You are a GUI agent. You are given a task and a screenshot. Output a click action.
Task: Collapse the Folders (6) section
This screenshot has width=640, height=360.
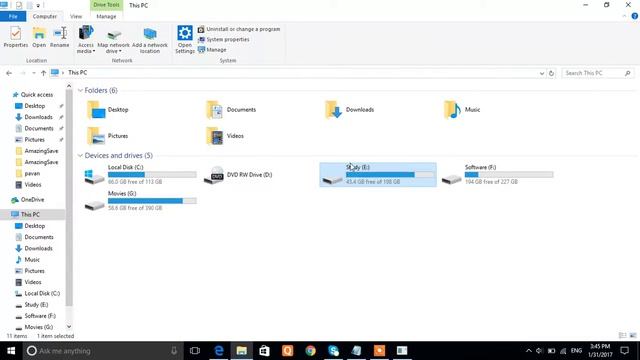tap(80, 90)
